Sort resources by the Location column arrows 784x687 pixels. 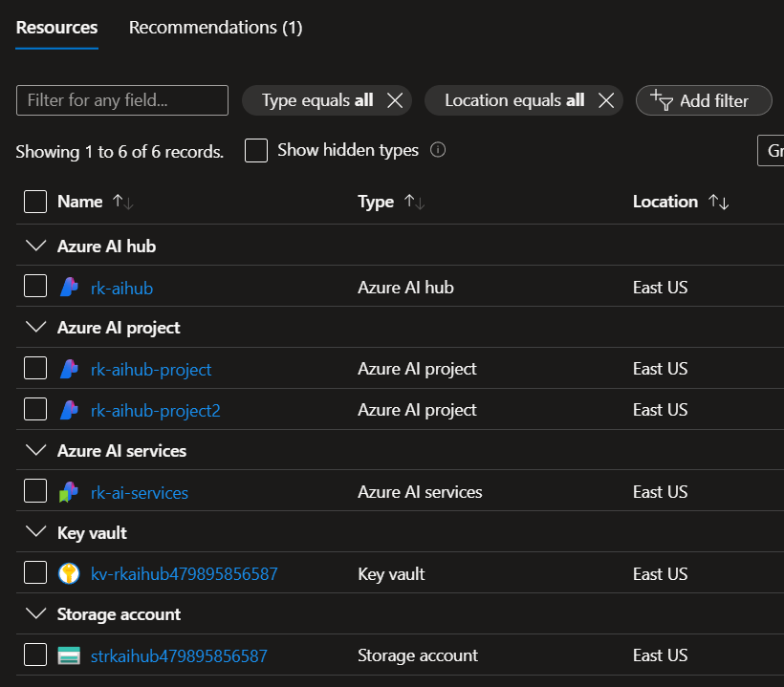tap(718, 202)
